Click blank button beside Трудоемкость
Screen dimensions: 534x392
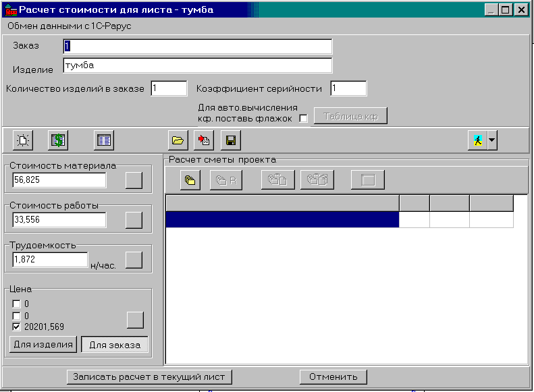coord(134,260)
